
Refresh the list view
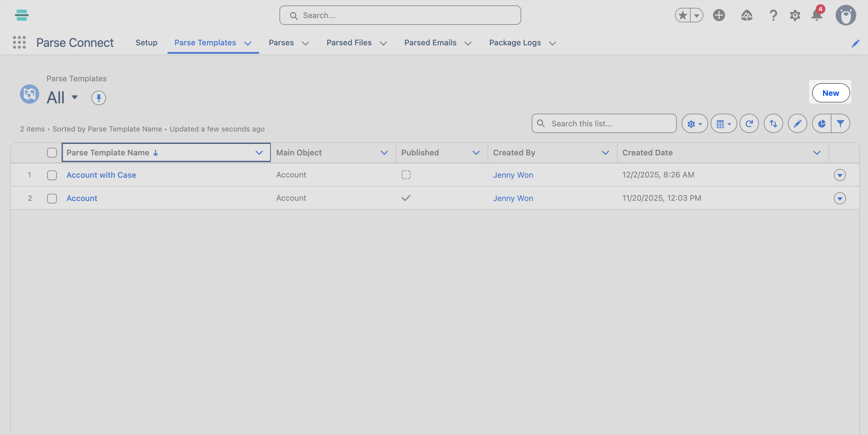(x=749, y=123)
